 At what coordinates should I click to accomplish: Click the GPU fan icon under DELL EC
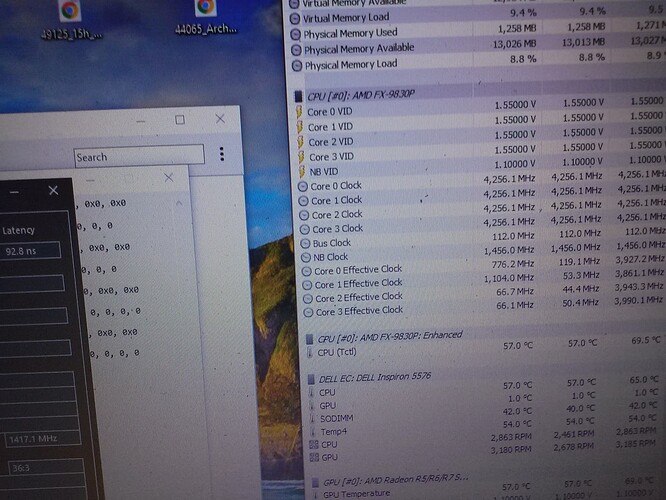pyautogui.click(x=315, y=458)
